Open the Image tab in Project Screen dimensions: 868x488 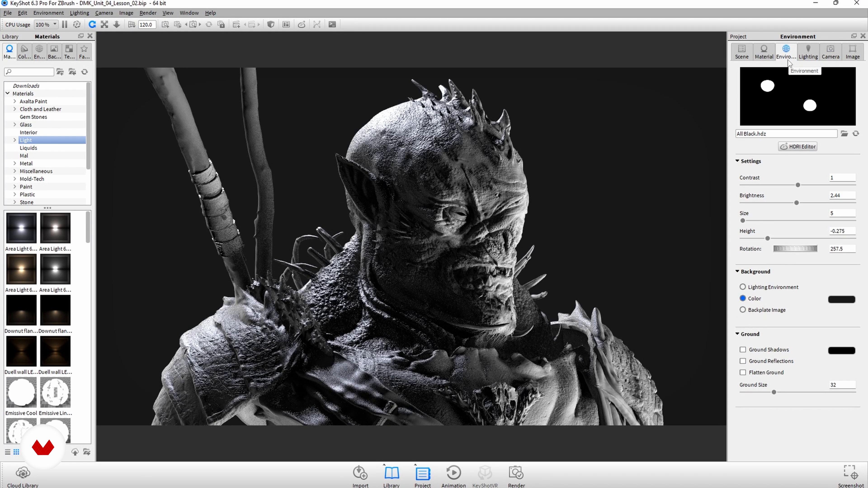852,52
